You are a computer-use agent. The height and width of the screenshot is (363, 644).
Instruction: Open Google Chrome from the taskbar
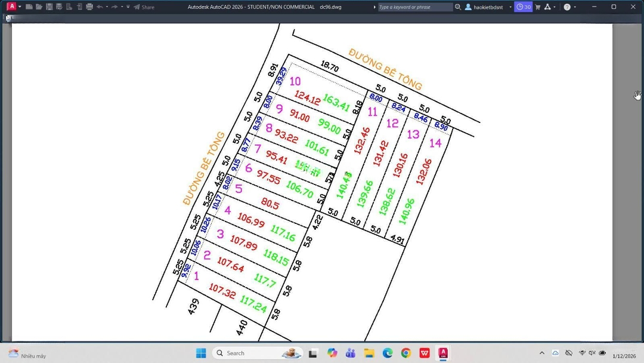click(406, 353)
